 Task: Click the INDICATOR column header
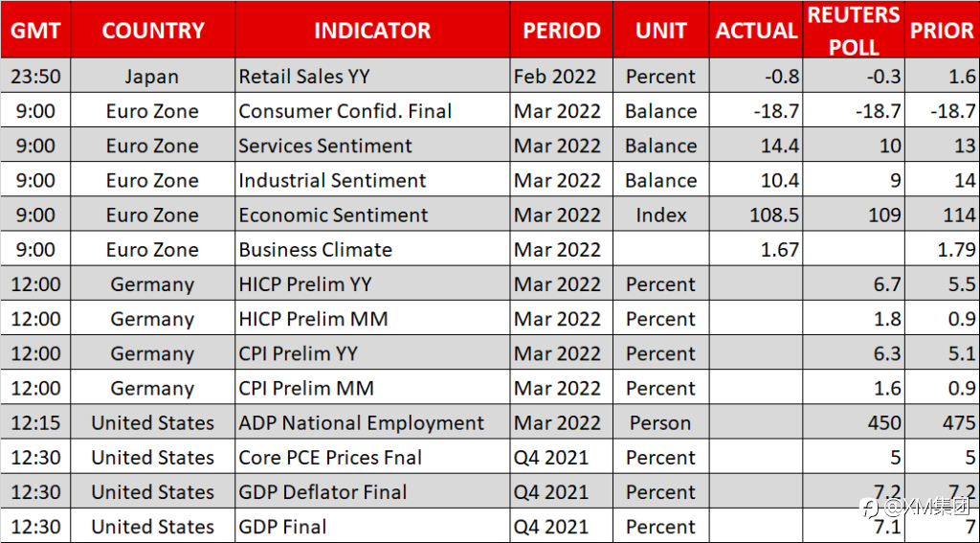point(372,30)
